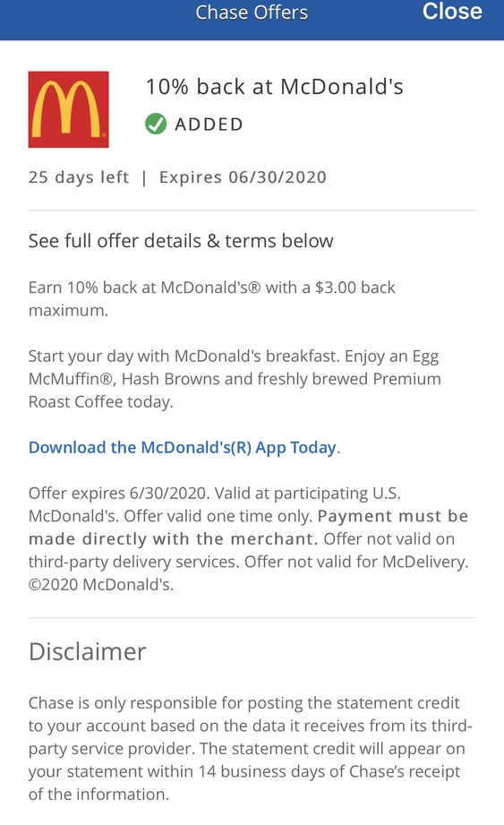This screenshot has height=825, width=504.
Task: Tap the Chase statement credit disclaimer paragraph
Action: click(250, 749)
